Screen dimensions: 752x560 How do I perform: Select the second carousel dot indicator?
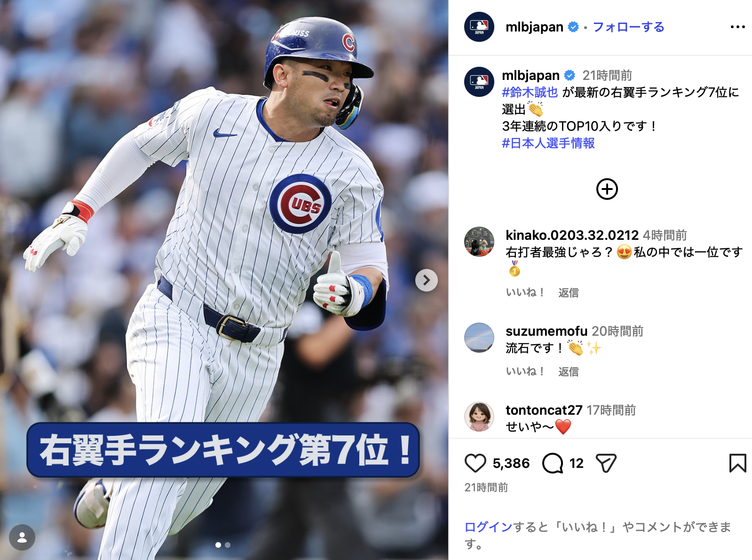228,545
